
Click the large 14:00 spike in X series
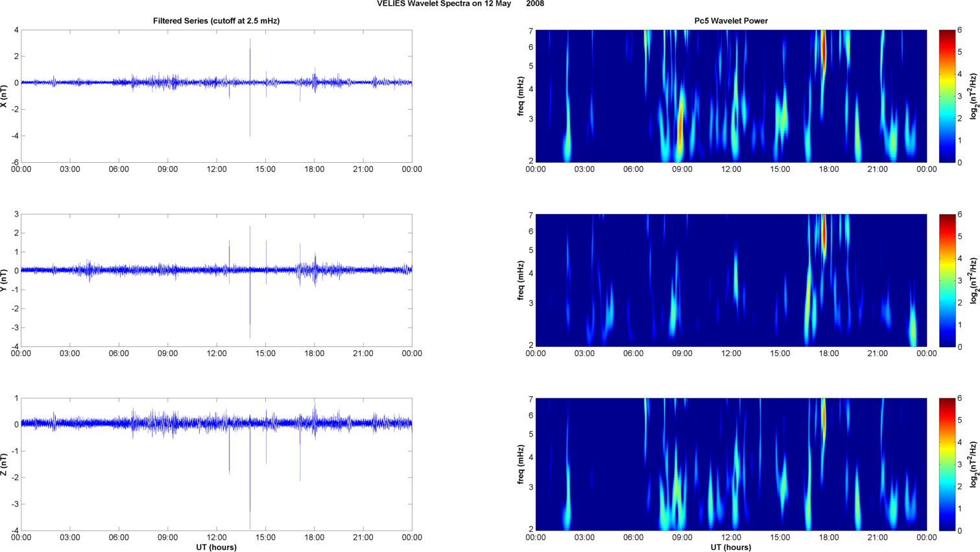click(x=250, y=88)
